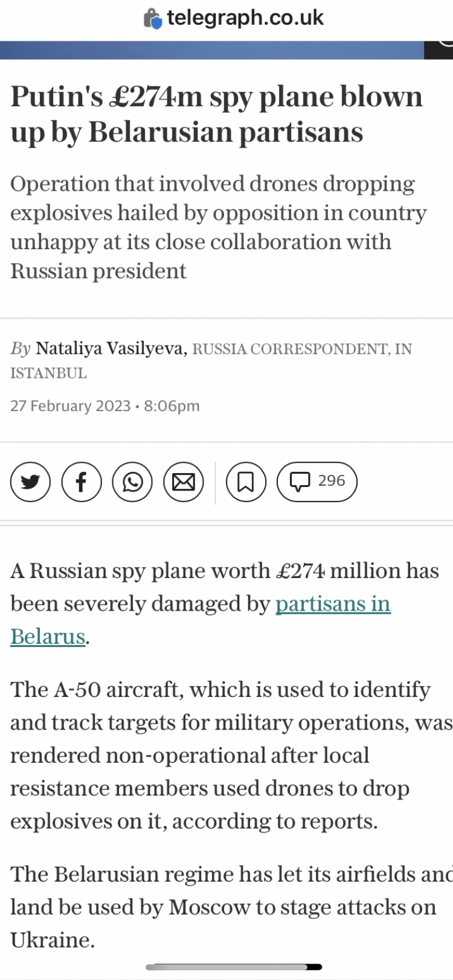Tap the date 27 February 2023

(x=71, y=406)
